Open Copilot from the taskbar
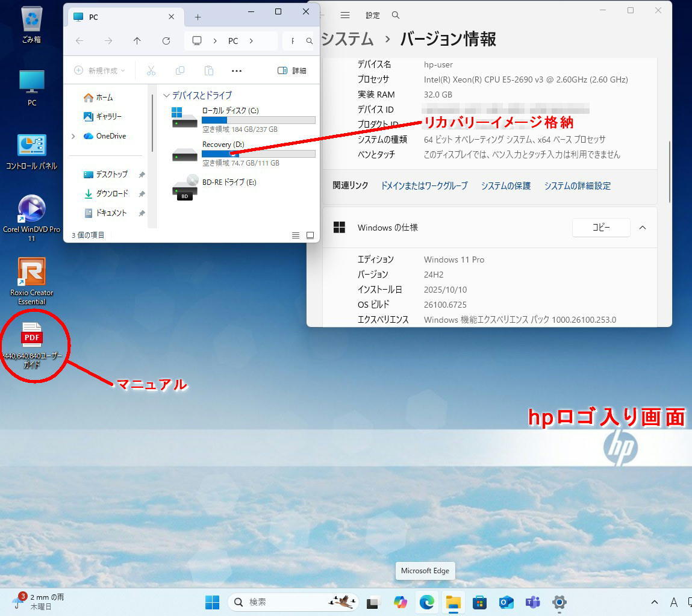Image resolution: width=692 pixels, height=616 pixels. point(401,602)
